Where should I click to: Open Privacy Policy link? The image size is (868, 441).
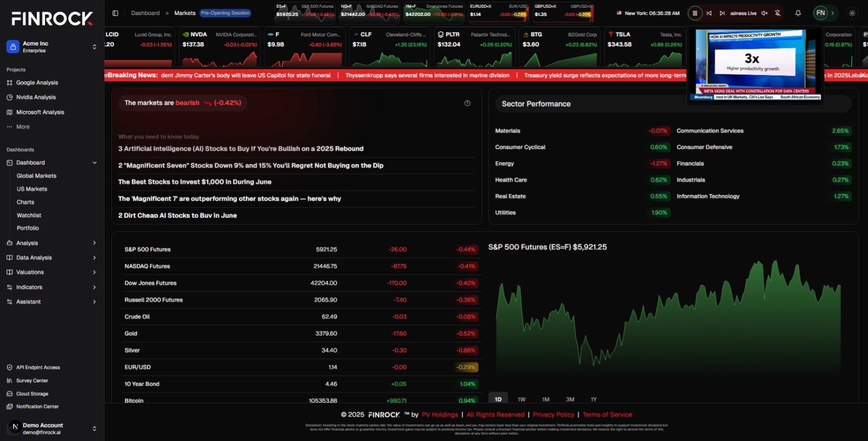pos(553,415)
